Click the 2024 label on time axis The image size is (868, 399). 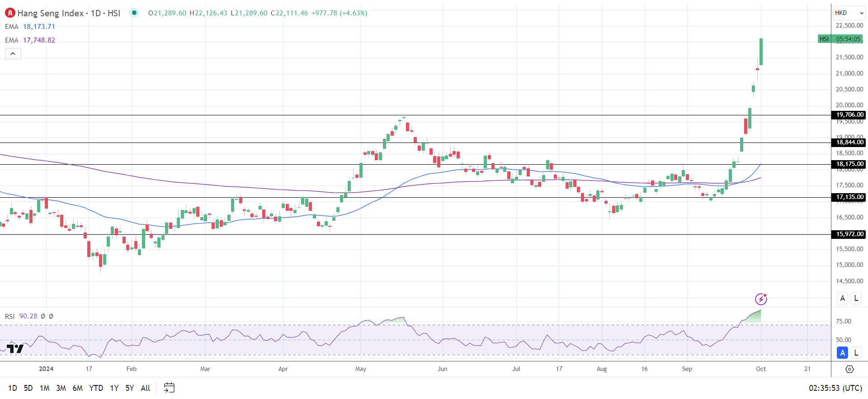[x=46, y=369]
